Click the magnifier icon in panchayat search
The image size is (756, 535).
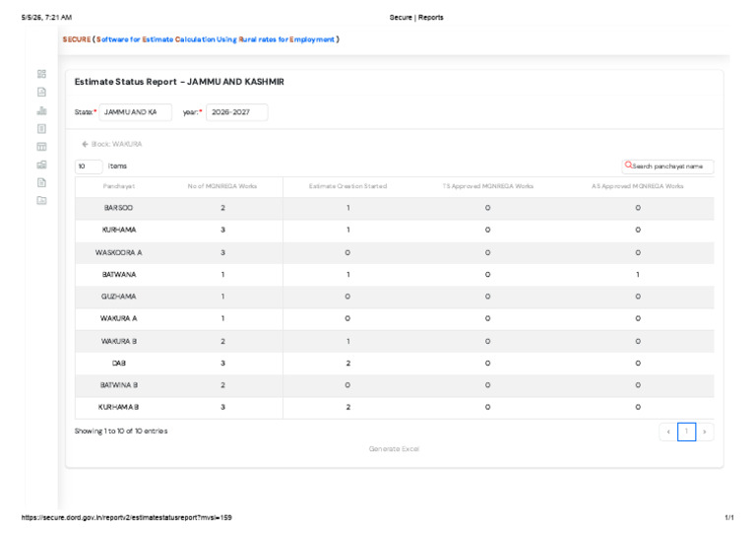point(628,165)
